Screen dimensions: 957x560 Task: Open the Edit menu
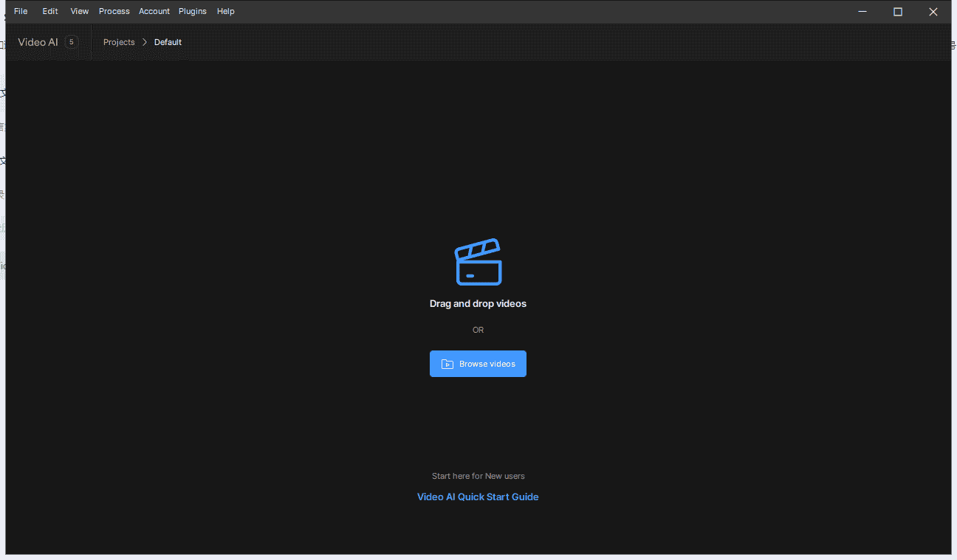50,11
